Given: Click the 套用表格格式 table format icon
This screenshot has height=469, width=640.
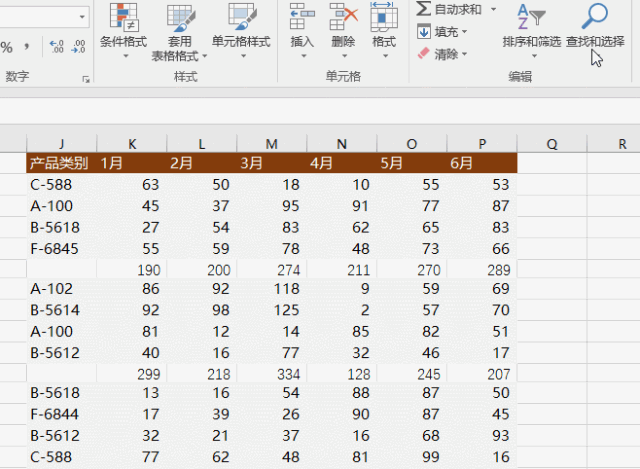Looking at the screenshot, I should [x=180, y=20].
